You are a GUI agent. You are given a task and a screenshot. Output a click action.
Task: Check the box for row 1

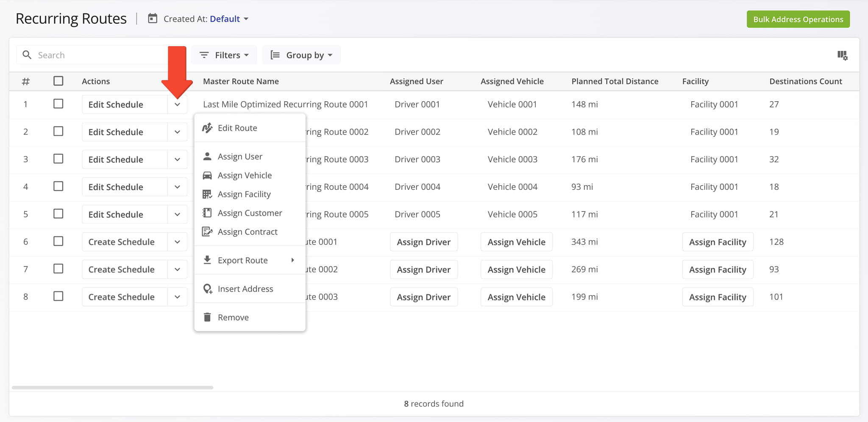click(58, 104)
